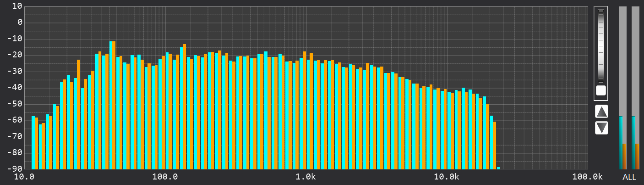The height and width of the screenshot is (185, 644).
Task: Click the -50 dB level axis label
Action: (16, 104)
